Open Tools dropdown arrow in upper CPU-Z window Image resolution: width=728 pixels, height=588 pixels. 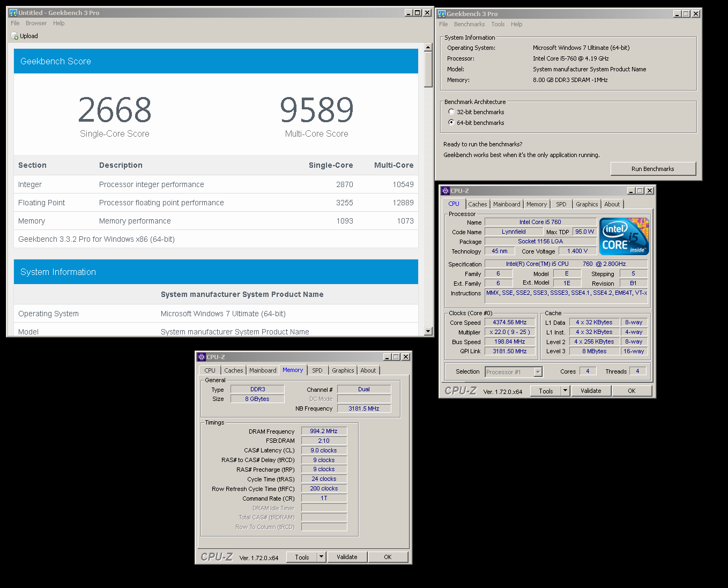tap(565, 391)
